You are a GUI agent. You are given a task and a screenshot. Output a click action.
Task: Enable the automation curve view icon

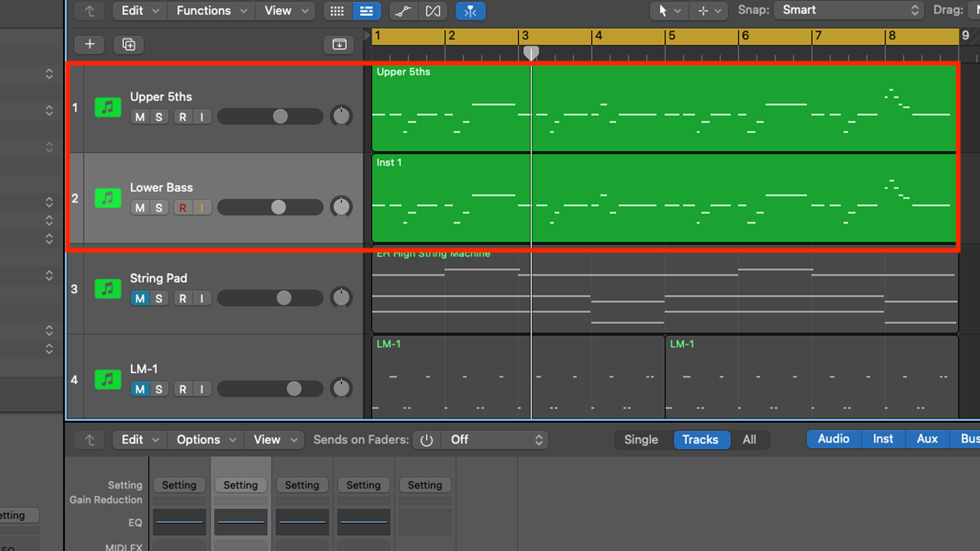(x=403, y=11)
